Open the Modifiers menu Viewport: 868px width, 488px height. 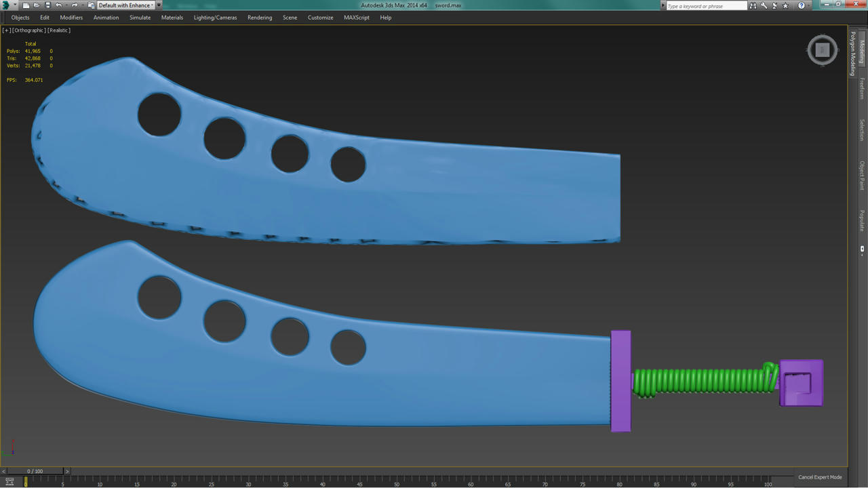(x=71, y=18)
